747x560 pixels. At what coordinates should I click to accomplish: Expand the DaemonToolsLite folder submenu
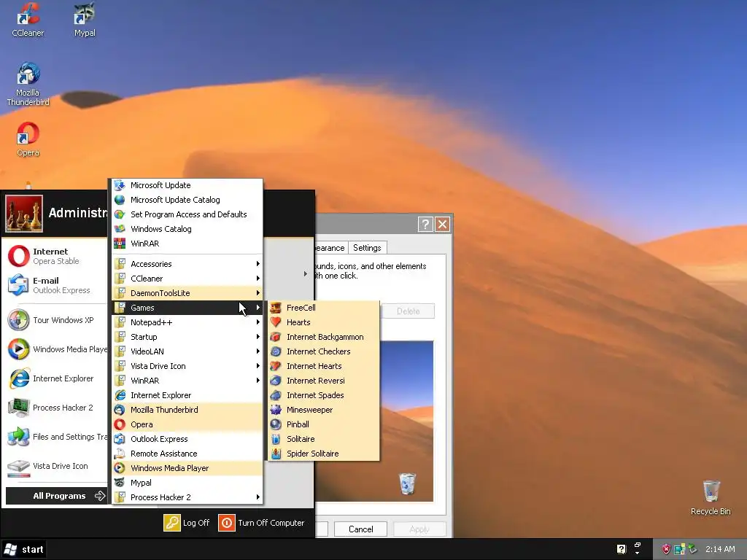[187, 293]
